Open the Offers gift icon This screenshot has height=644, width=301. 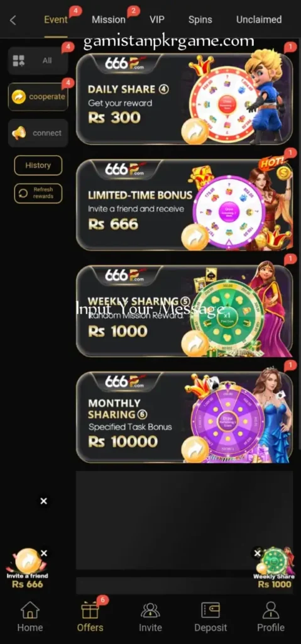point(90,609)
